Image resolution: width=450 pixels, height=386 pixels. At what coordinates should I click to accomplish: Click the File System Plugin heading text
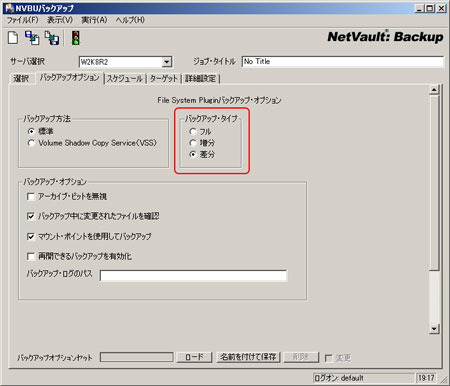[219, 100]
